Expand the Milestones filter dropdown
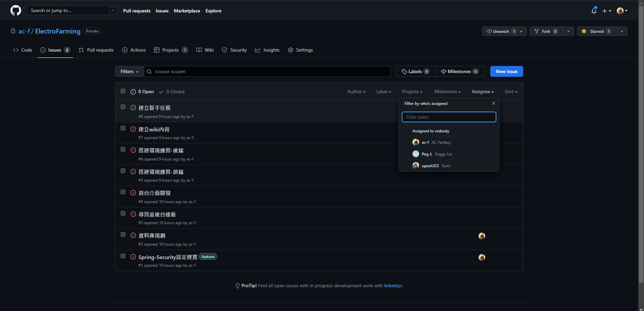 coord(447,91)
